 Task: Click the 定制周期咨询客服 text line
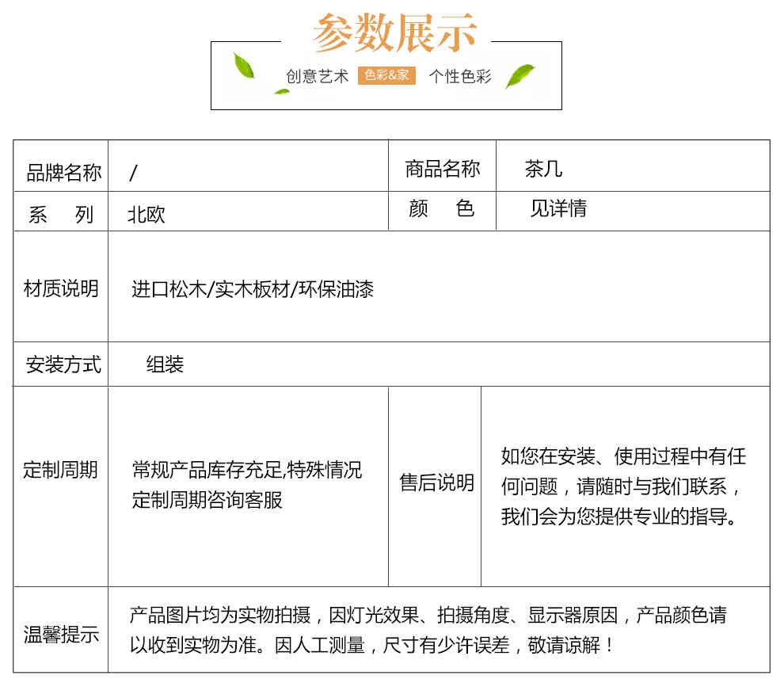[207, 500]
